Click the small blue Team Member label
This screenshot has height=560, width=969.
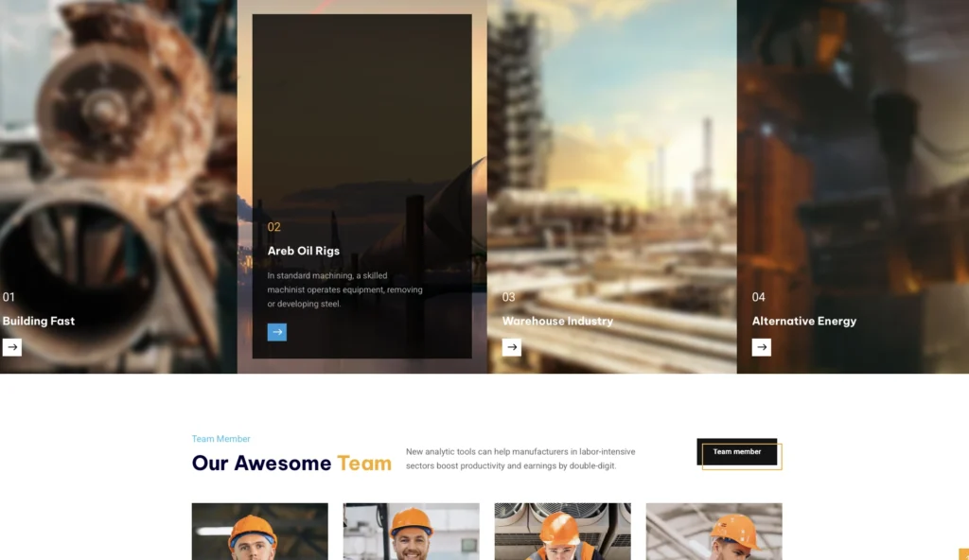tap(220, 439)
